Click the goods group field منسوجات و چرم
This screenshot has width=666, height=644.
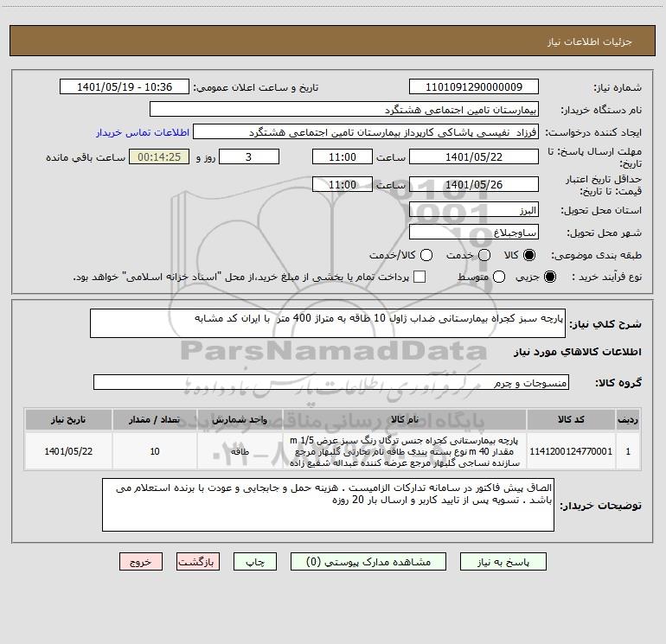pos(331,382)
